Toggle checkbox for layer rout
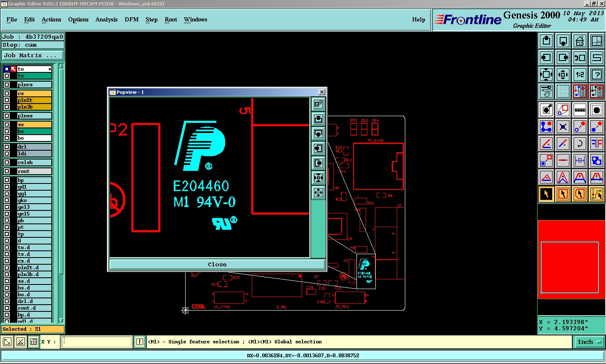 (7, 171)
